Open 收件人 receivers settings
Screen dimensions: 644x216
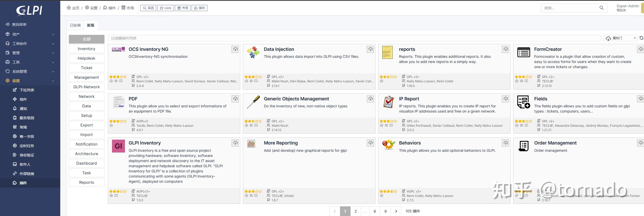point(25,164)
